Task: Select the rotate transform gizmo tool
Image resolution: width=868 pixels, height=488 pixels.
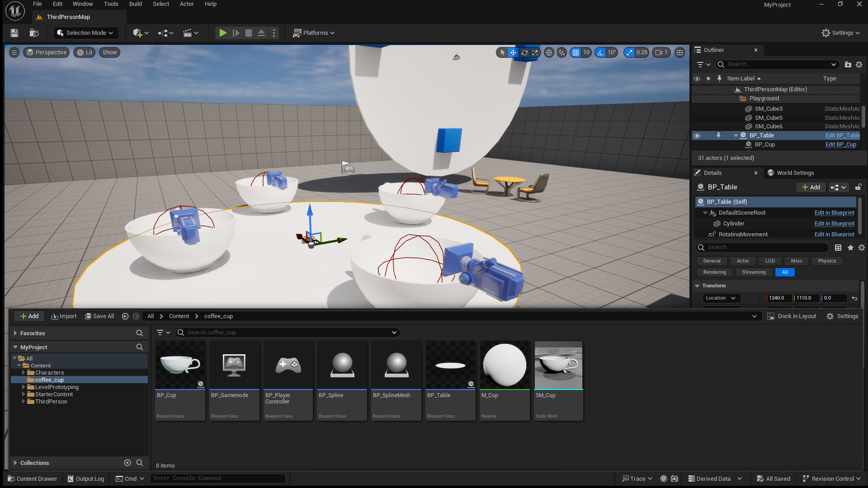Action: click(524, 52)
